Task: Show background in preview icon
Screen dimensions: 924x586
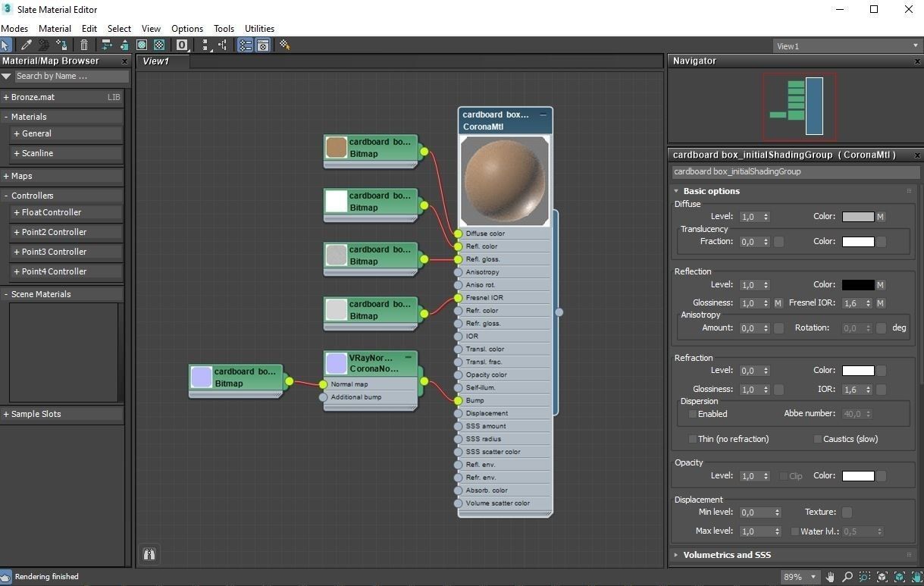Action: [159, 45]
